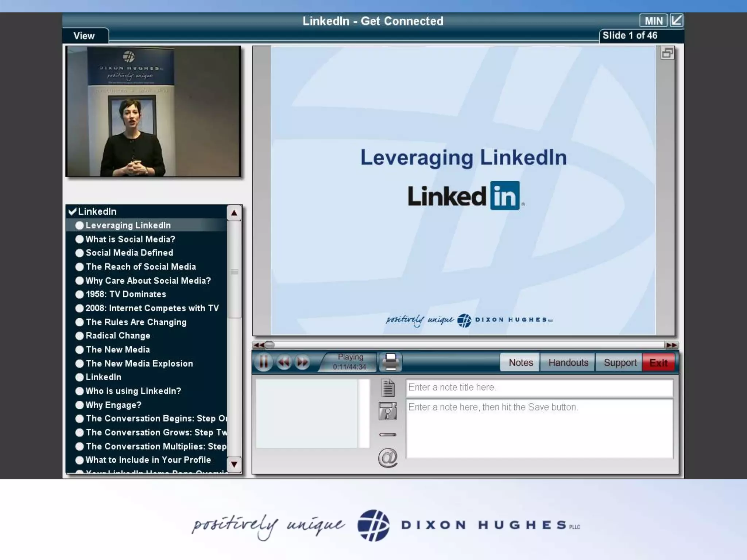Screen dimensions: 747x560
Task: Click the new note document icon
Action: click(388, 388)
